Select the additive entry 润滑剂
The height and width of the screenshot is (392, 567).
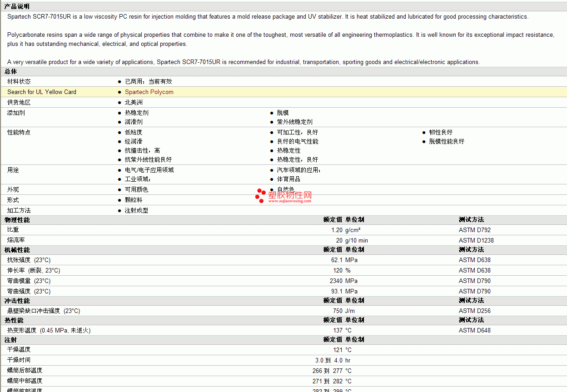pos(134,122)
